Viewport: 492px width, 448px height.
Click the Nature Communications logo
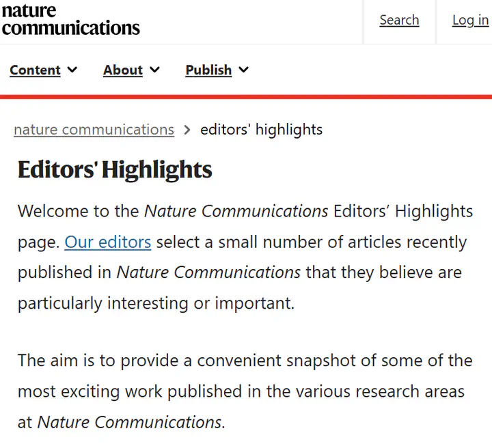click(70, 19)
